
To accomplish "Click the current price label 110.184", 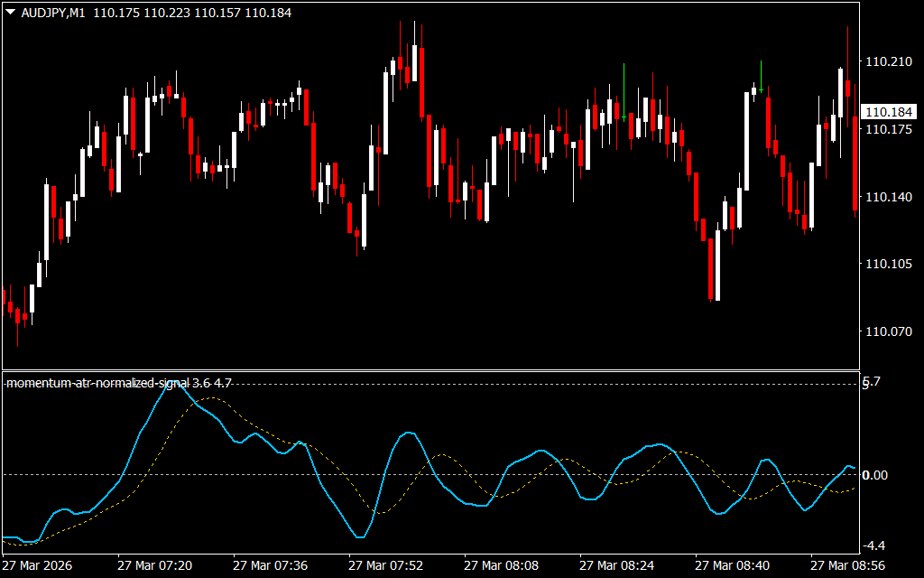I will pos(888,112).
